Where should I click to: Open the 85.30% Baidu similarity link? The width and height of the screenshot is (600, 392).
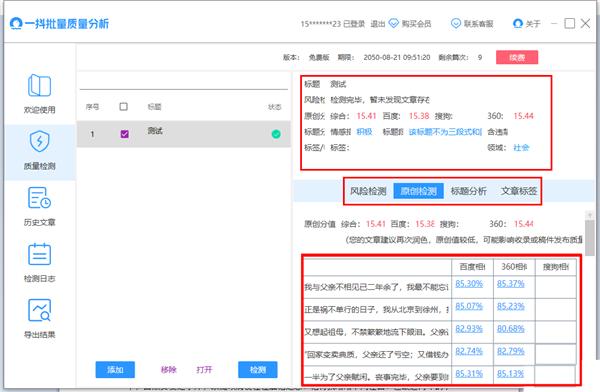pos(469,284)
